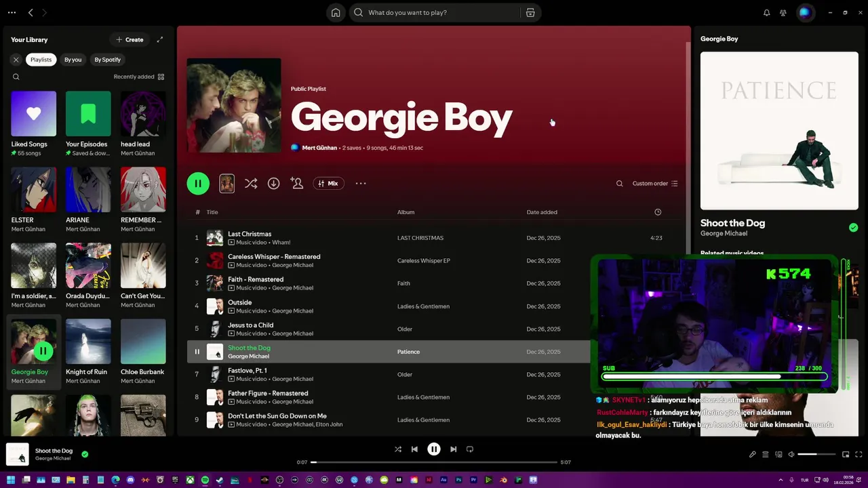The height and width of the screenshot is (488, 868).
Task: Click the Mix button
Action: tap(328, 183)
